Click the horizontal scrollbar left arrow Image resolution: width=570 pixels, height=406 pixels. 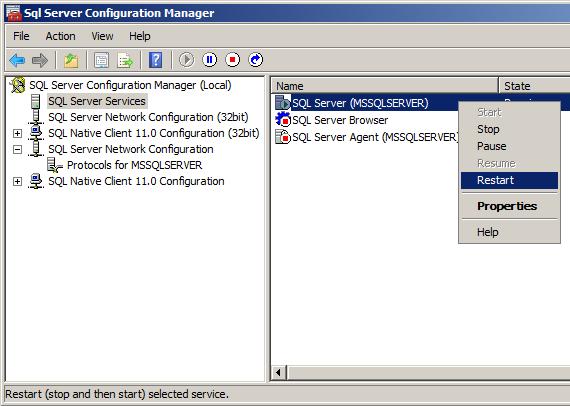pyautogui.click(x=279, y=373)
